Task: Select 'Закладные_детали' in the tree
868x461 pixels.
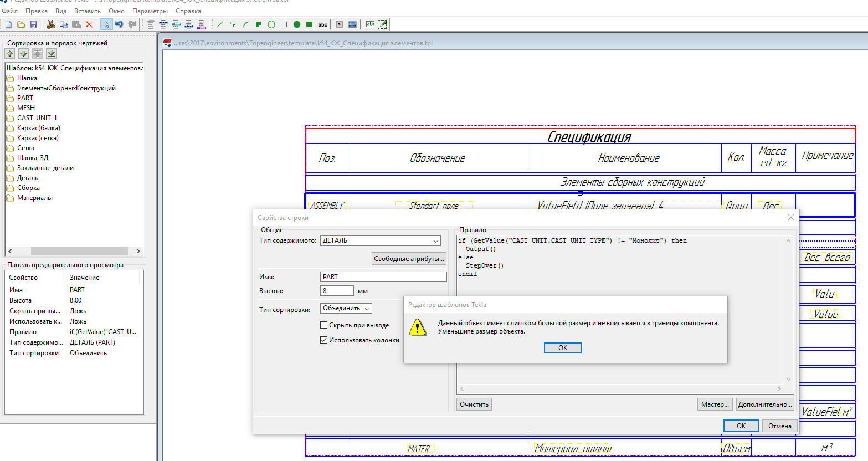Action: [45, 168]
